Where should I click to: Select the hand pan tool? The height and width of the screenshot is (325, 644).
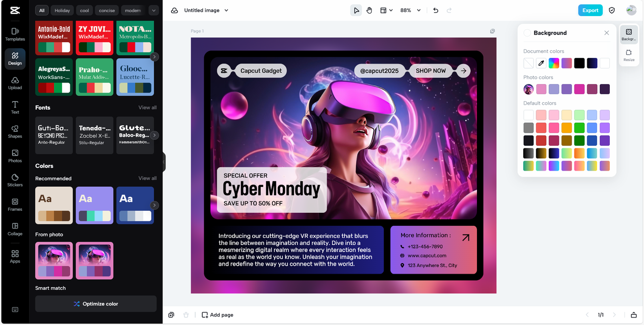click(x=369, y=10)
